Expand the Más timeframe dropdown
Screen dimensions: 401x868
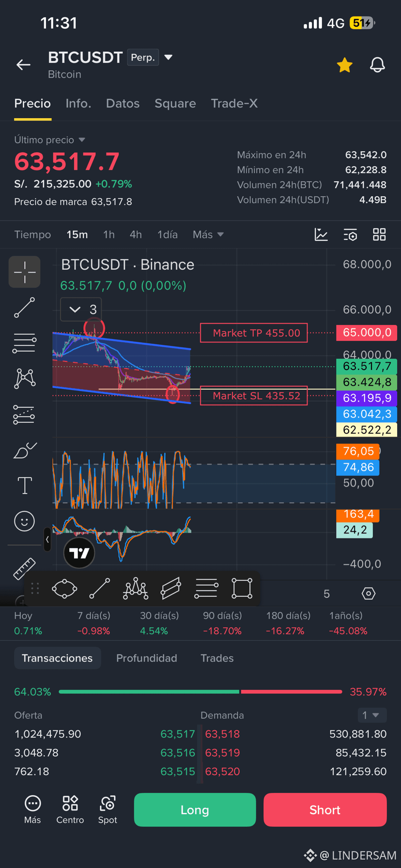click(x=208, y=234)
